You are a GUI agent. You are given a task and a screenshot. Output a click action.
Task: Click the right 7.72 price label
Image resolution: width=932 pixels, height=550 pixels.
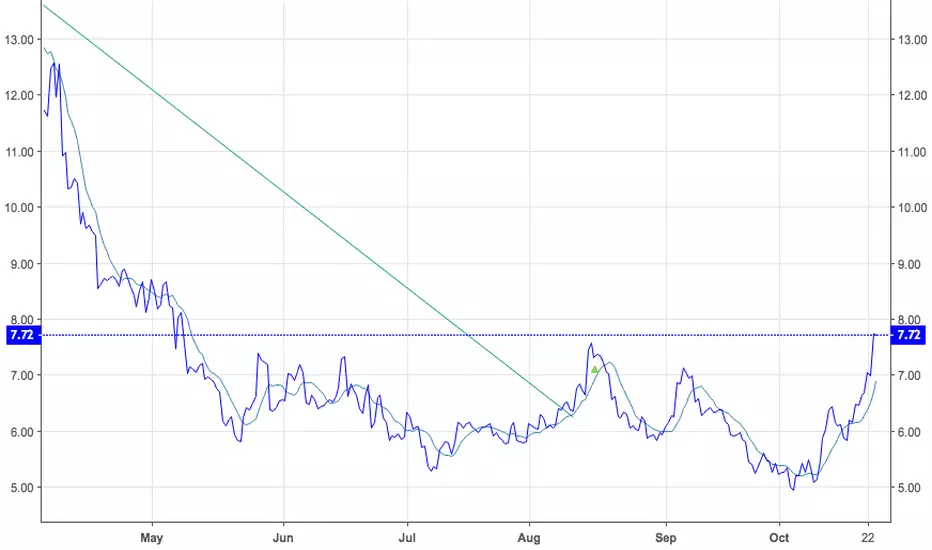point(908,335)
